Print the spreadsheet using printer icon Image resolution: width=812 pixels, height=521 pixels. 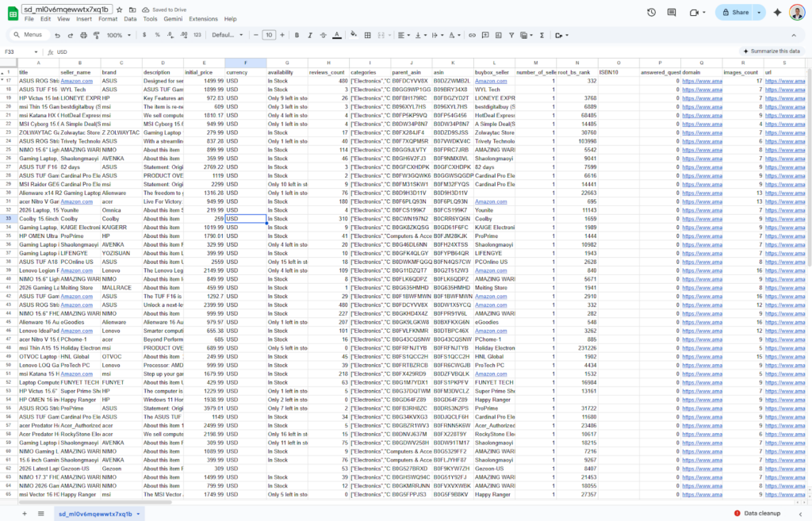coord(83,35)
